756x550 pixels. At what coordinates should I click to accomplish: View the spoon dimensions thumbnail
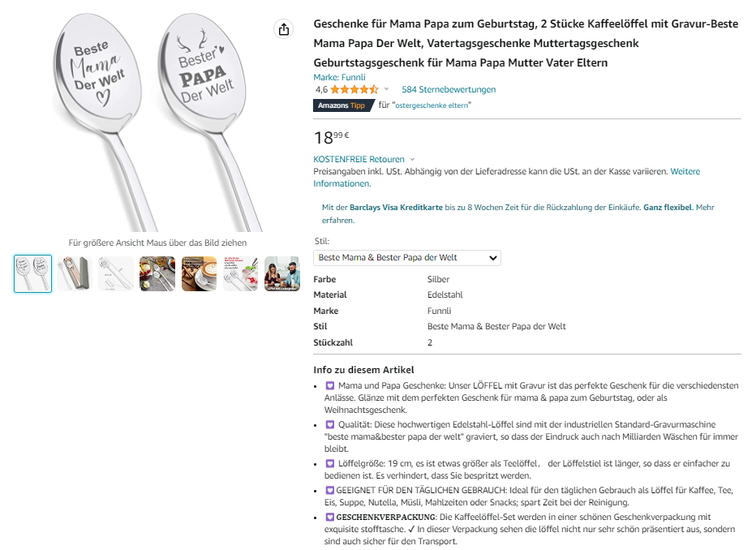(x=116, y=274)
